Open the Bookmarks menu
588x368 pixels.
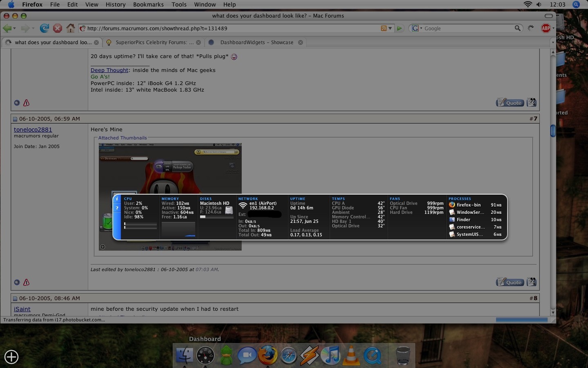148,4
